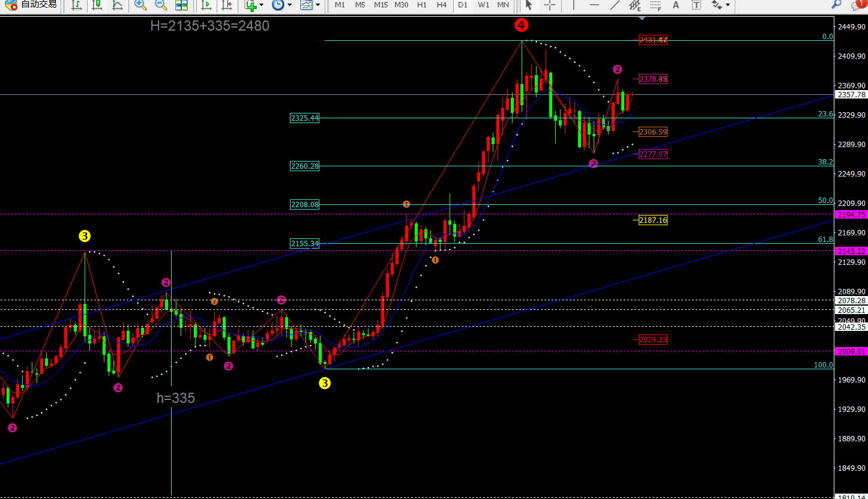Select the H4 timeframe
868x499 pixels.
tap(442, 5)
